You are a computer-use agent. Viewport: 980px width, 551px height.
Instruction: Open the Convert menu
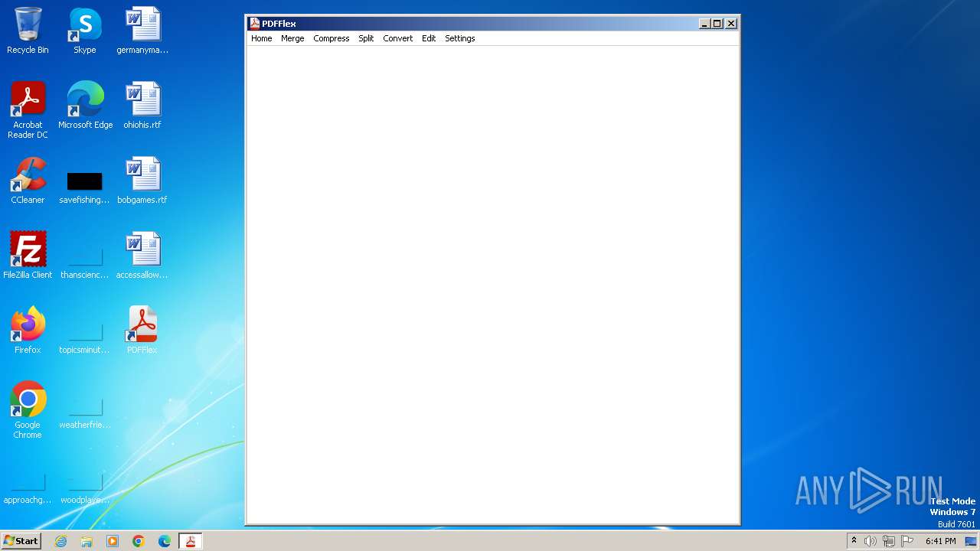397,38
